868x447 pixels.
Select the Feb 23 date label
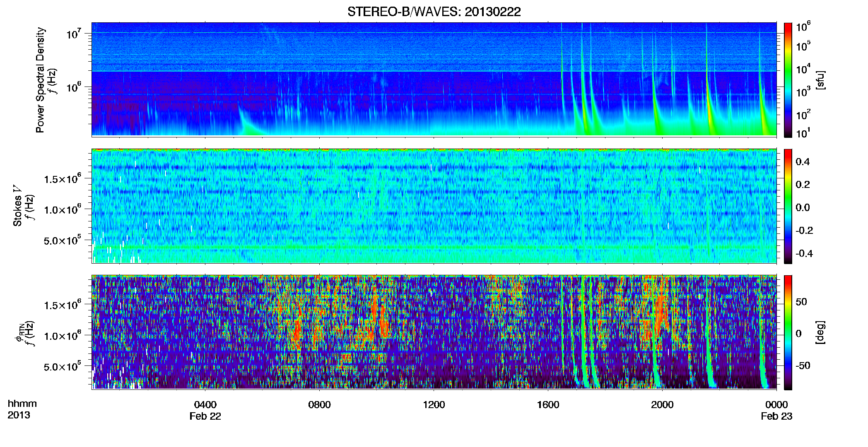pyautogui.click(x=776, y=416)
